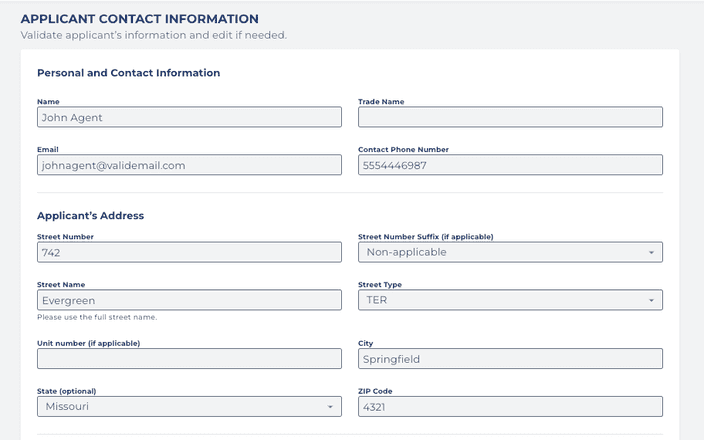
Task: Focus the empty Trade Name field
Action: point(510,117)
